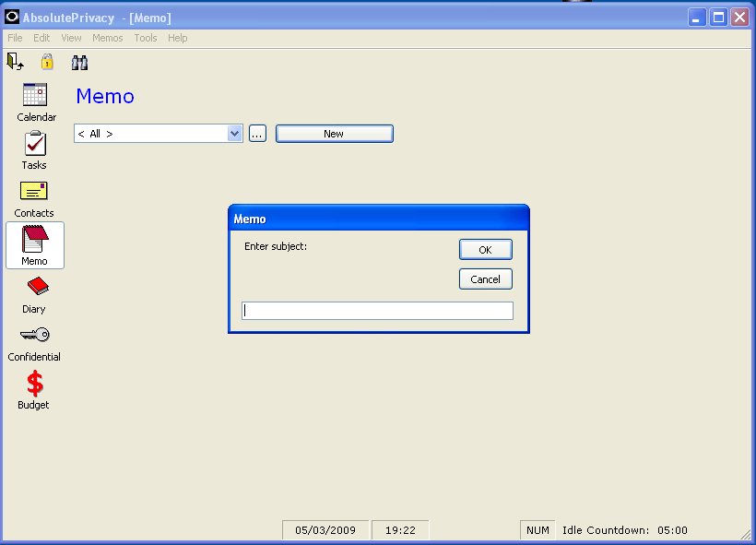
Task: Open the Tools menu
Action: click(146, 38)
